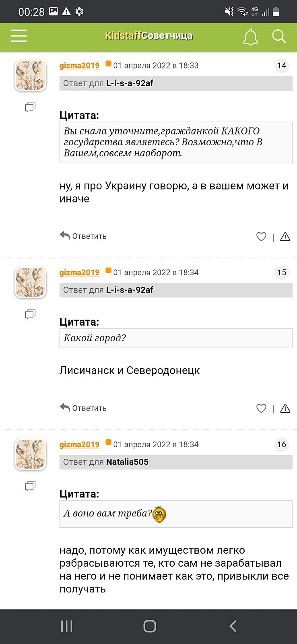Tap the Android back navigation button
The height and width of the screenshot is (644, 297).
[233, 626]
